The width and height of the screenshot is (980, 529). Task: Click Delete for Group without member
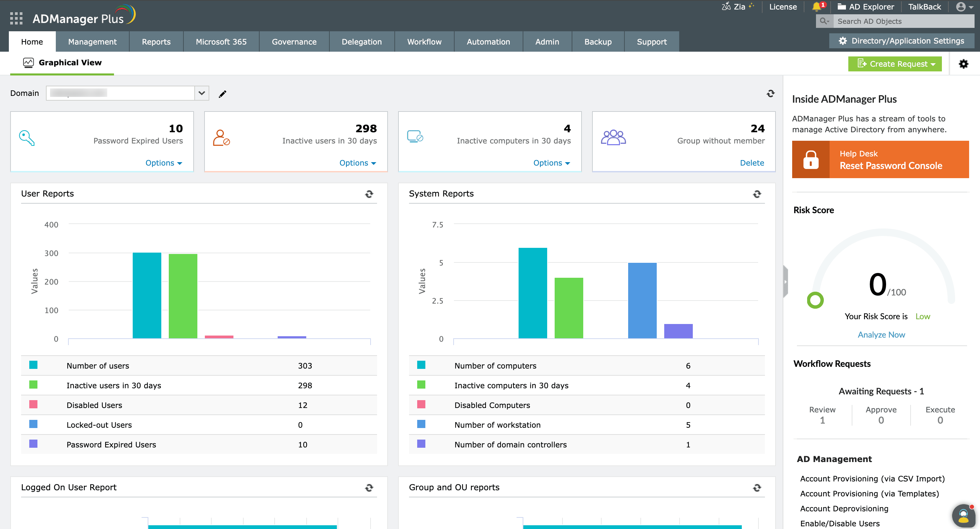752,163
